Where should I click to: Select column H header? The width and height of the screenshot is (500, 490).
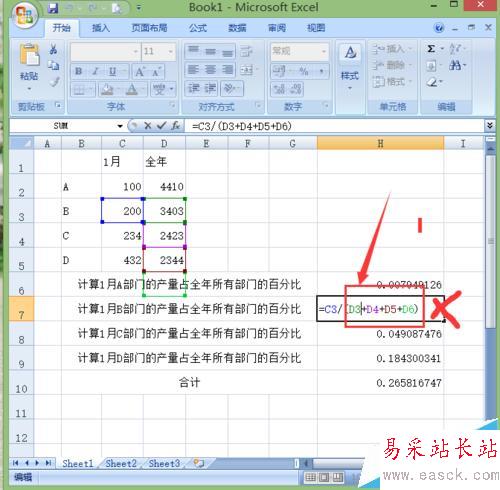tap(380, 143)
